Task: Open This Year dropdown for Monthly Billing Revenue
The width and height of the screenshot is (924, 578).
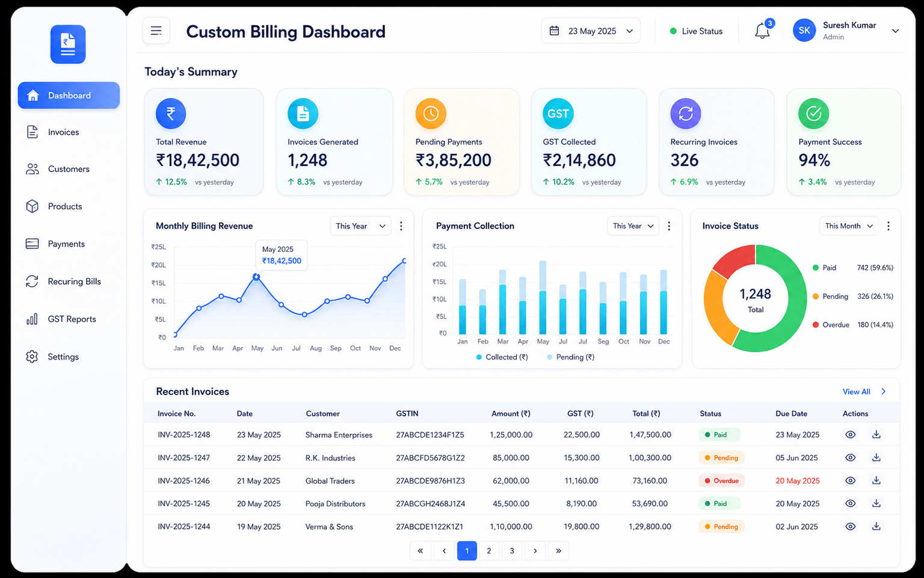Action: [360, 226]
